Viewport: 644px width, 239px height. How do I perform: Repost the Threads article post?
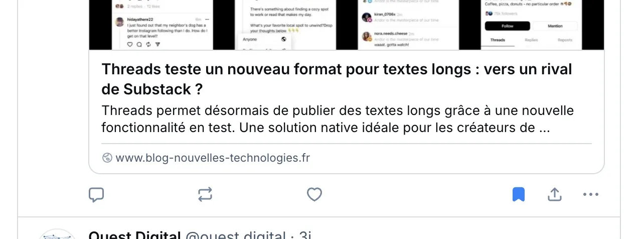(205, 195)
